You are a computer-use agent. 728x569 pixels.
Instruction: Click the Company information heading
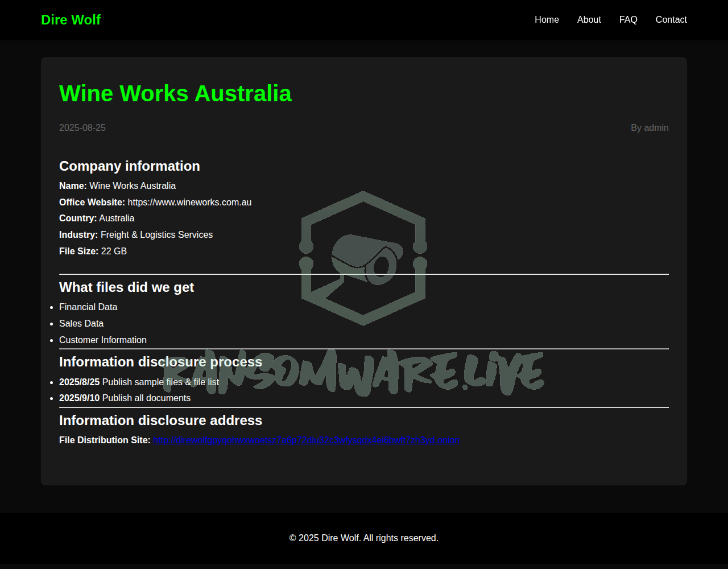point(130,166)
